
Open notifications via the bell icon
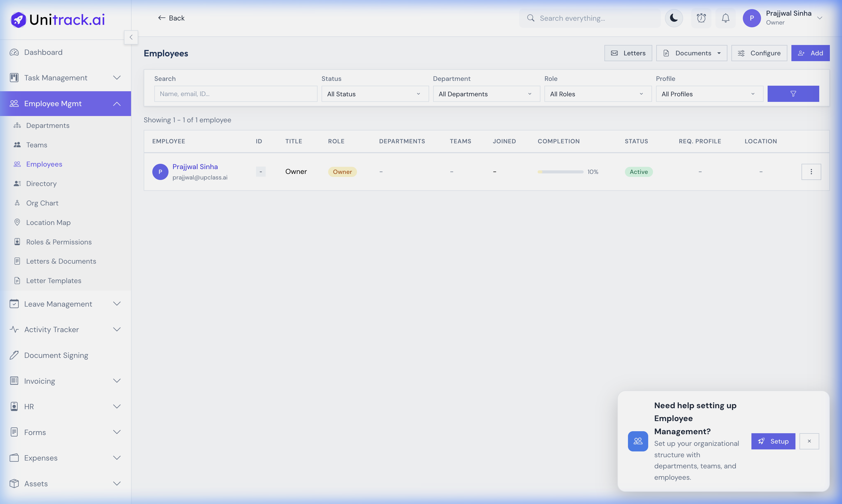[x=725, y=18]
